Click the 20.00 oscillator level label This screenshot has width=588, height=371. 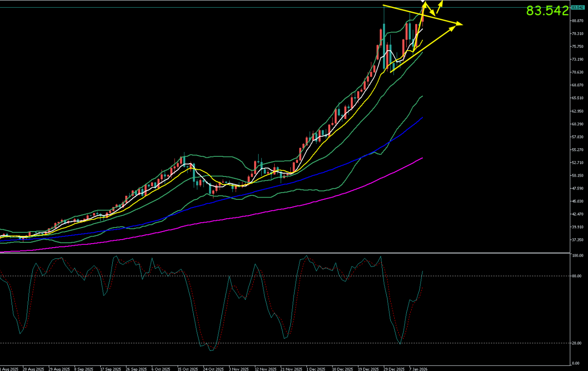(x=576, y=343)
